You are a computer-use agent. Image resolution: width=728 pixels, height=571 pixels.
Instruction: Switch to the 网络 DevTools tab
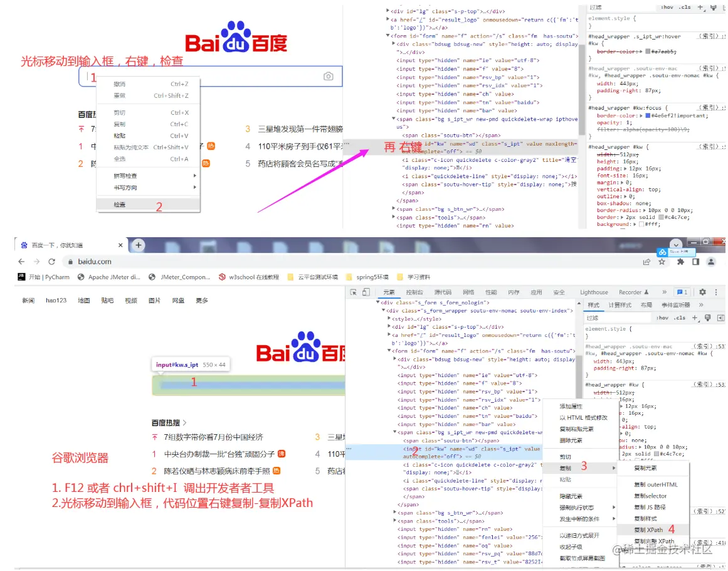468,292
